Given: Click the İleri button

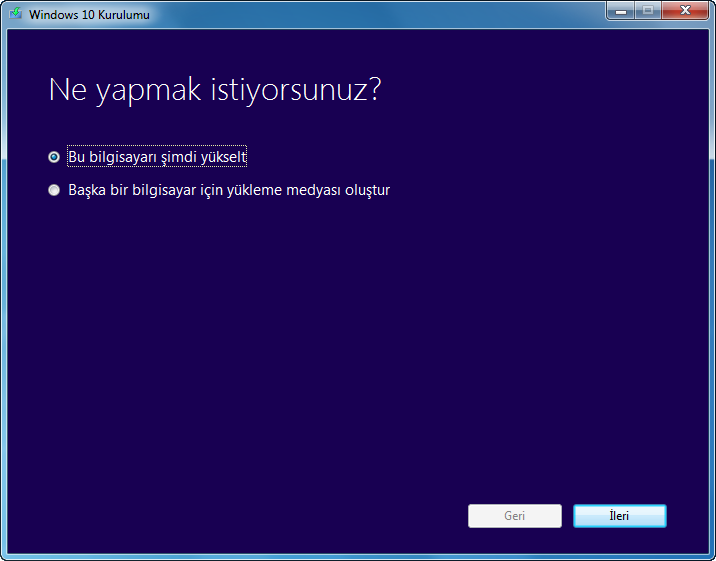Looking at the screenshot, I should point(620,516).
